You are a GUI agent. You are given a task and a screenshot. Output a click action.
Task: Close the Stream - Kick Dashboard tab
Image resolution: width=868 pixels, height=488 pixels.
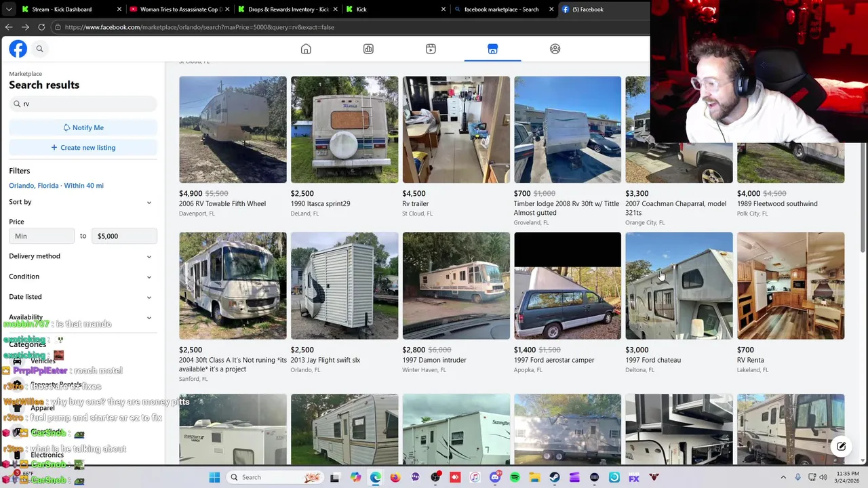click(x=119, y=9)
